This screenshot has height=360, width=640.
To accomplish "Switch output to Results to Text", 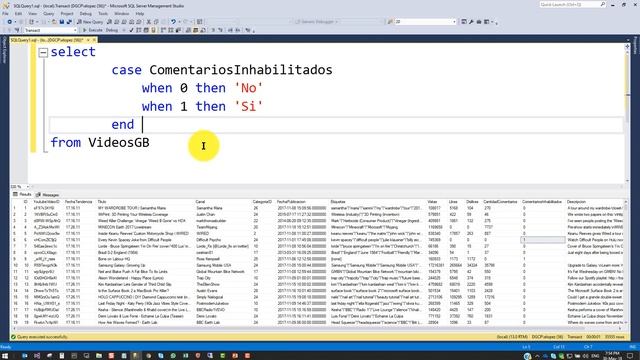I will tap(188, 30).
